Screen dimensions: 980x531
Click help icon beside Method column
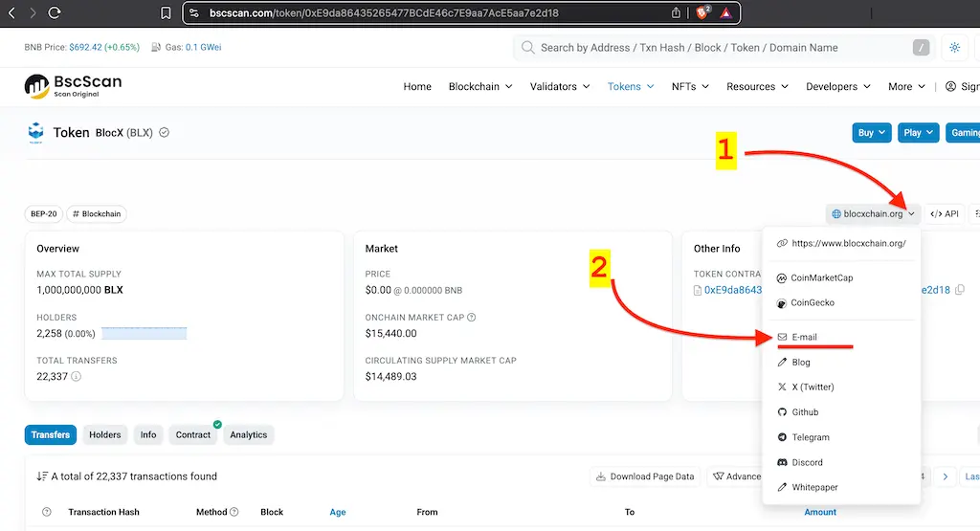point(234,512)
